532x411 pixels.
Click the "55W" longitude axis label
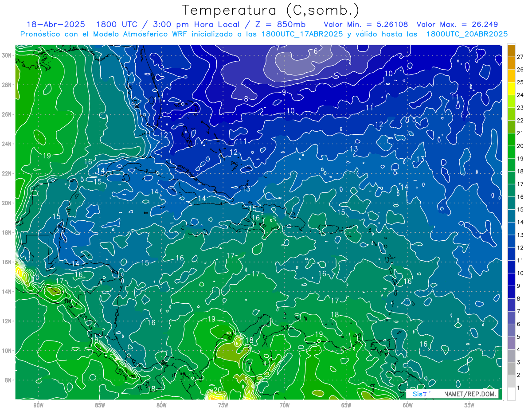(469, 405)
